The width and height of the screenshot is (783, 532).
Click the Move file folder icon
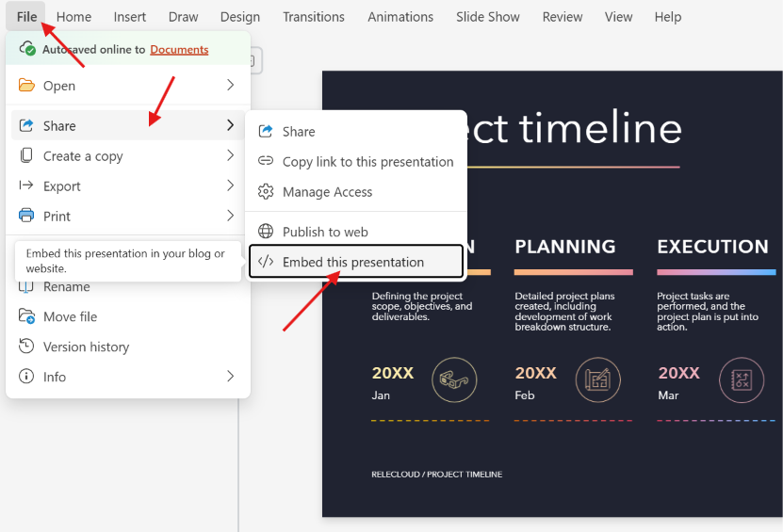tap(26, 316)
